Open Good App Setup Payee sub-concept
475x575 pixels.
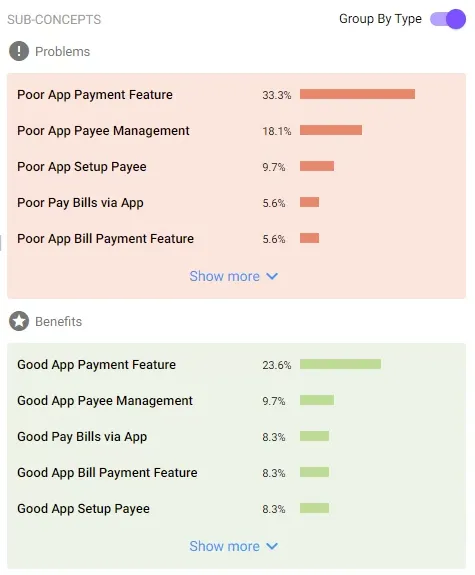83,508
